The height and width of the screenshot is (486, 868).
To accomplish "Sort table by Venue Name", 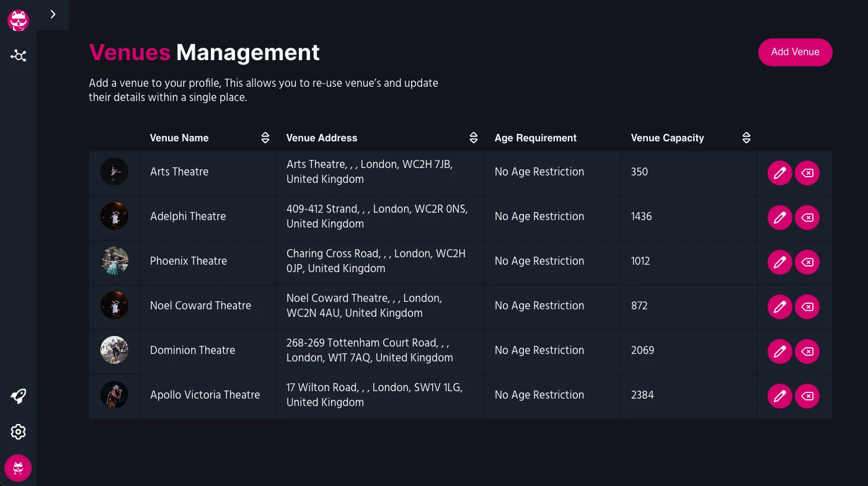I will tap(265, 138).
